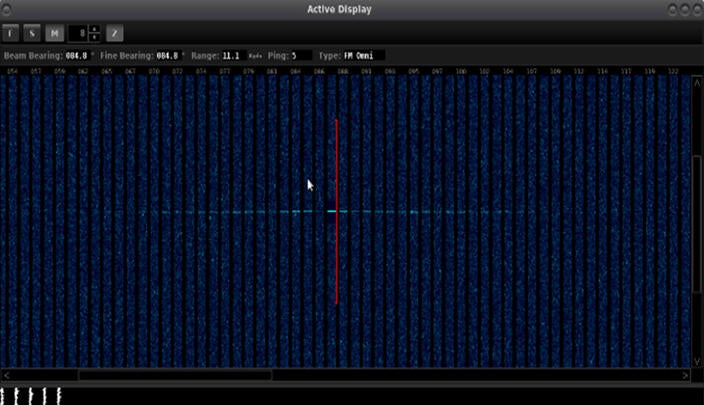Increase the spinner value above 8
704x405 pixels.
94,29
